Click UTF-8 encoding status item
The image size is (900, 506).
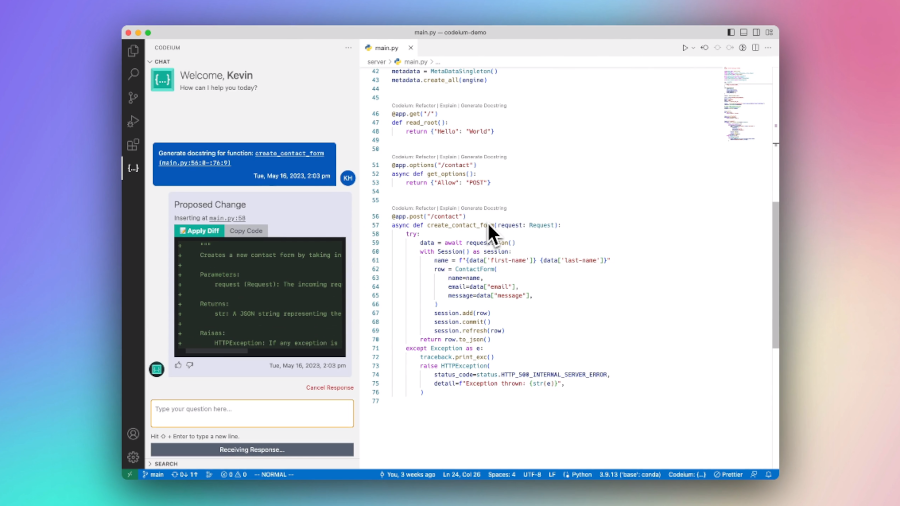pyautogui.click(x=532, y=474)
